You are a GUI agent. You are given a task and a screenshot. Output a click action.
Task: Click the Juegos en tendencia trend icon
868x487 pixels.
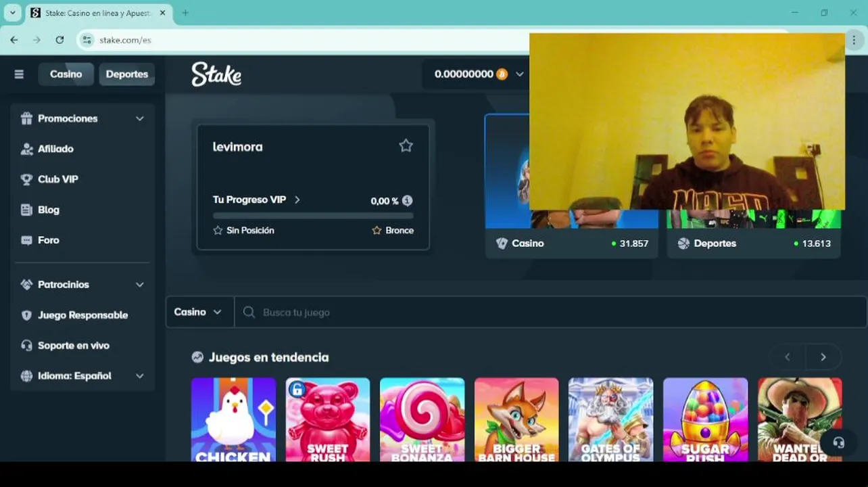click(197, 357)
